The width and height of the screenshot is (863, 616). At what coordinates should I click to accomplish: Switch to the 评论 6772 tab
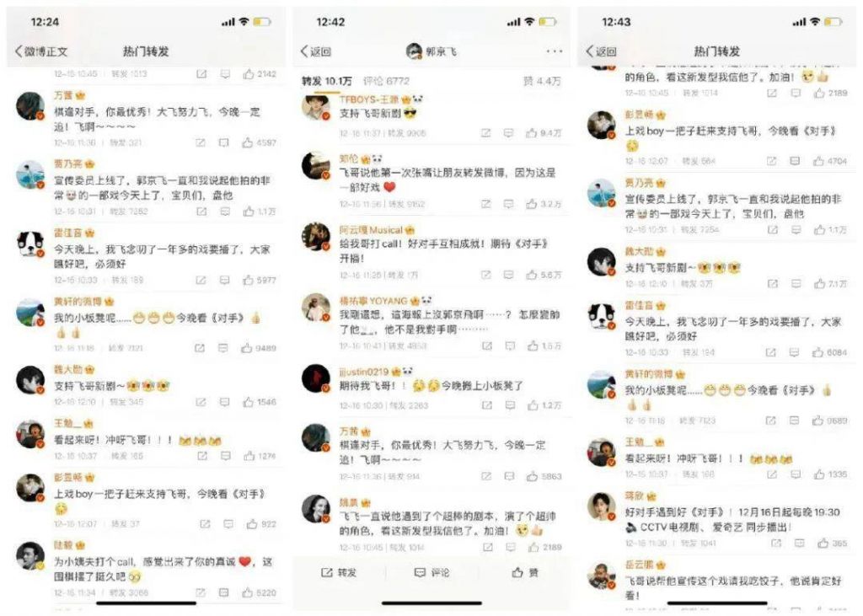pyautogui.click(x=386, y=81)
